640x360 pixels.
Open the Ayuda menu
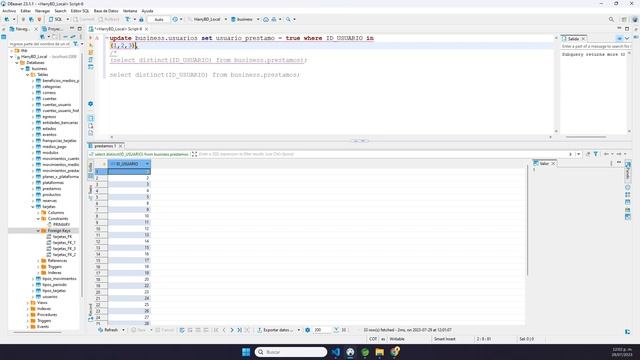pos(147,11)
